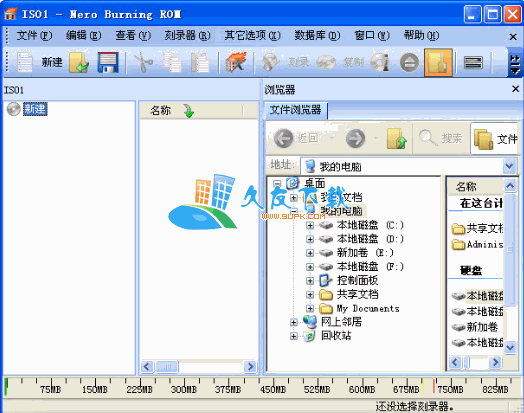Open the 帮助(H) menu

point(421,35)
